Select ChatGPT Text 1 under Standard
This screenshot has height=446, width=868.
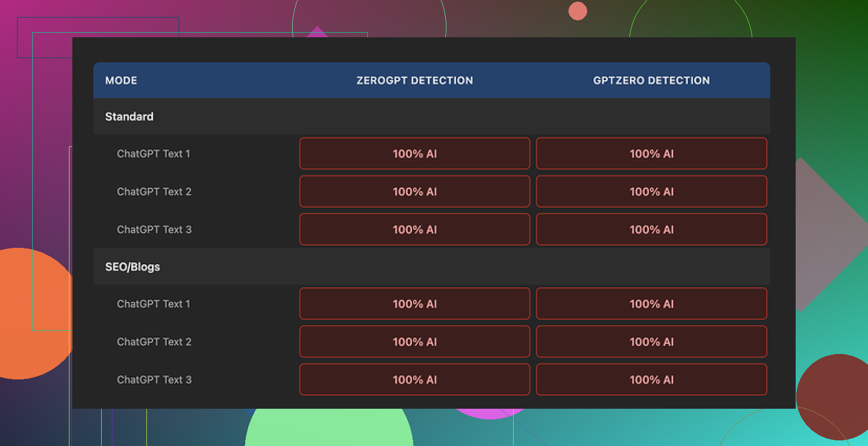(x=154, y=153)
